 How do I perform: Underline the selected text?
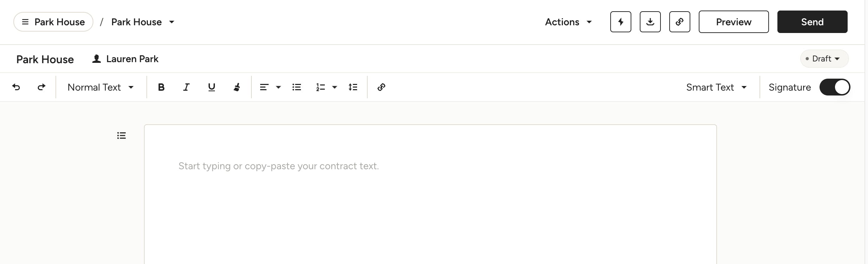[211, 87]
